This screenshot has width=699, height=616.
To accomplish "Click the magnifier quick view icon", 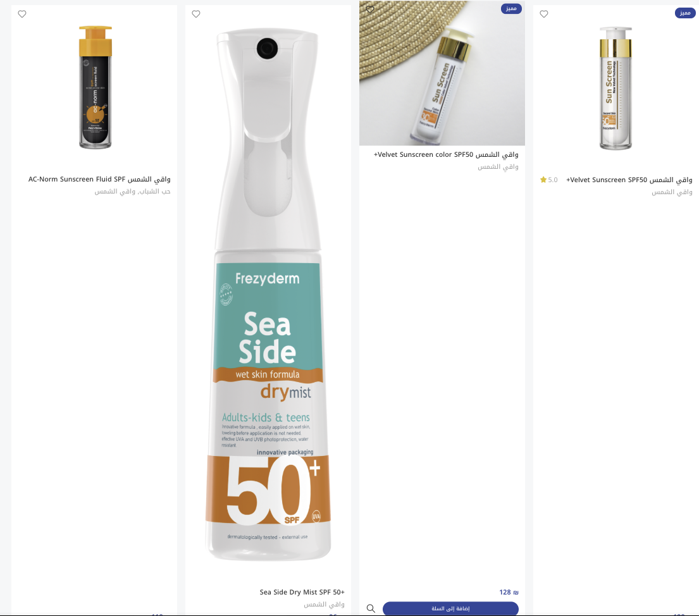I will click(371, 608).
